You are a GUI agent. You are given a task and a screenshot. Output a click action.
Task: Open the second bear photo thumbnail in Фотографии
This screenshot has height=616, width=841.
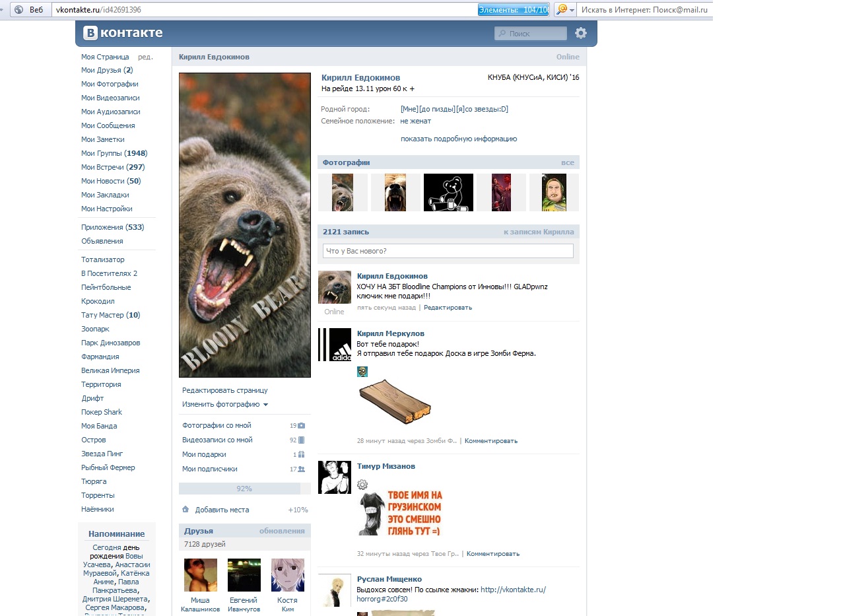(395, 192)
